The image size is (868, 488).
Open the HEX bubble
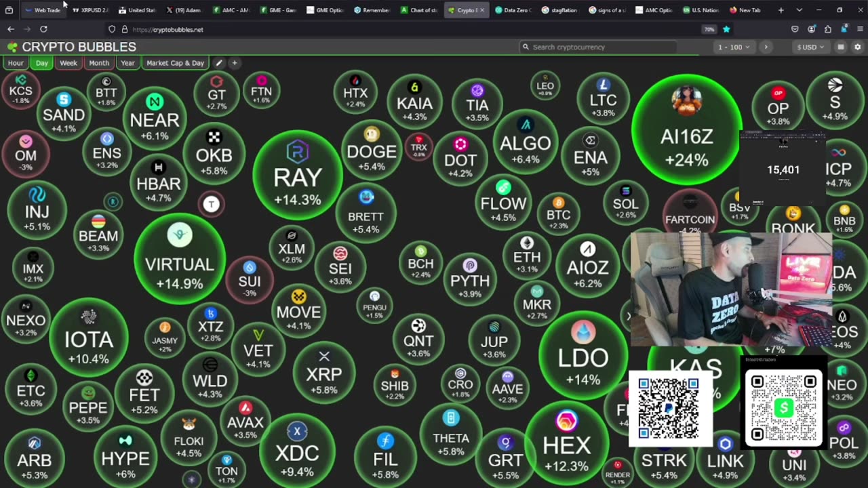point(567,444)
